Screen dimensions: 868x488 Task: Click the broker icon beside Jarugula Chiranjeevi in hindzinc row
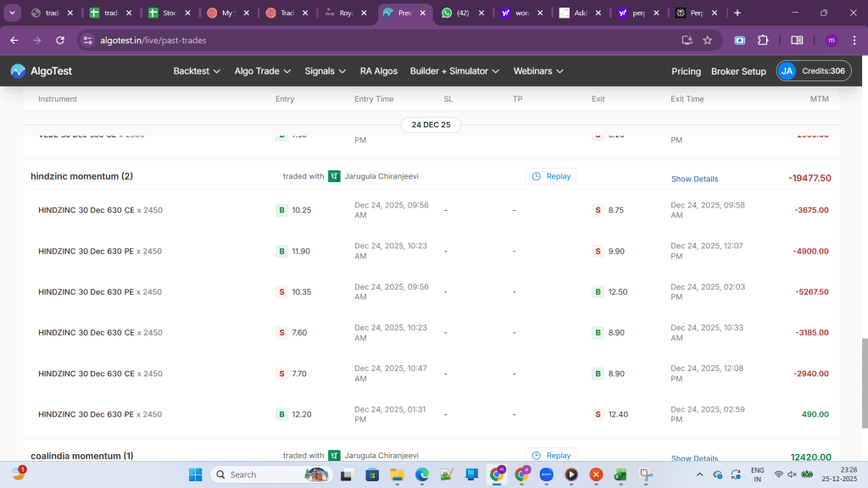tap(334, 176)
